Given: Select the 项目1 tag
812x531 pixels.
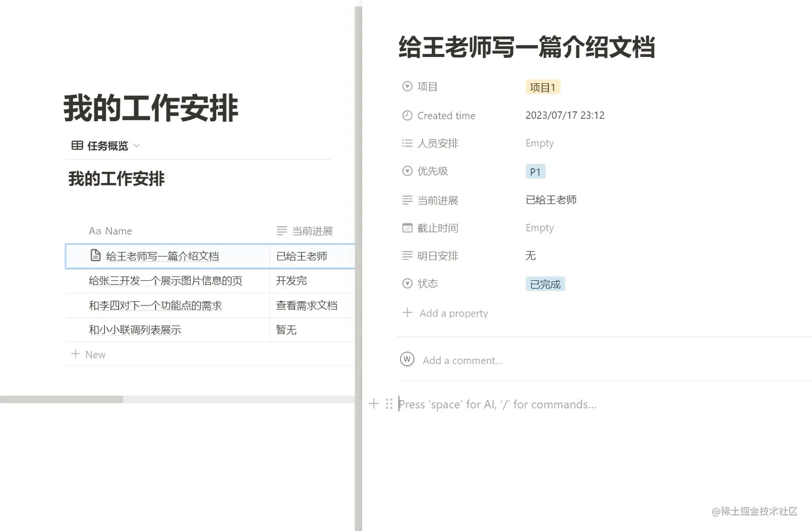Looking at the screenshot, I should point(542,87).
